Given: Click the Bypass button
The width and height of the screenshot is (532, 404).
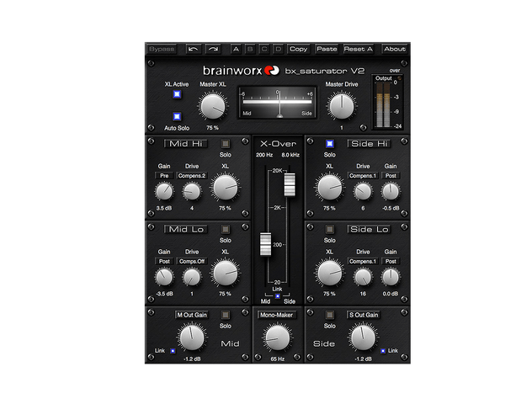Looking at the screenshot, I should coord(162,49).
